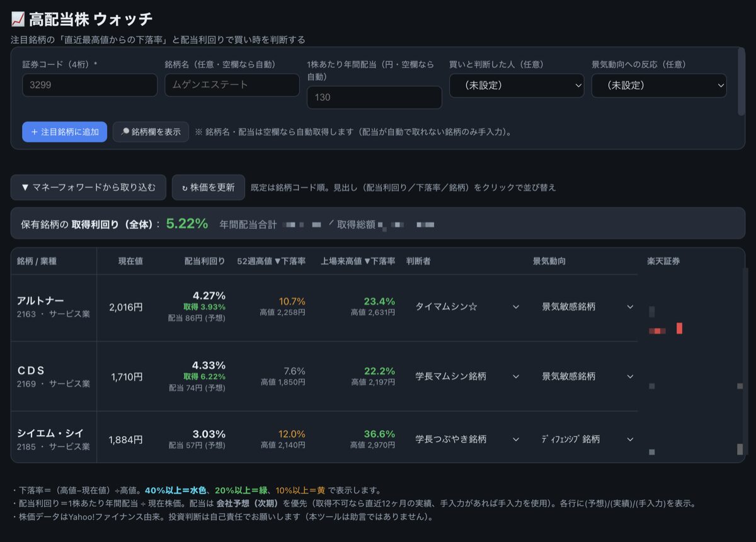
Task: Click the chart icon beside 高配当株 ウォッチ title
Action: click(18, 20)
